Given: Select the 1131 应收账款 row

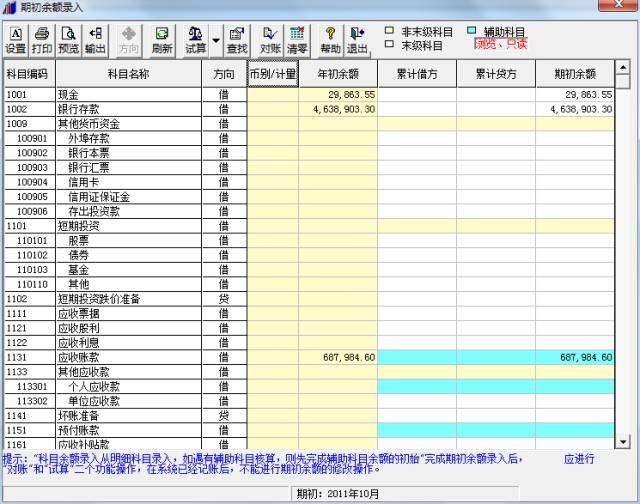Looking at the screenshot, I should 309,357.
